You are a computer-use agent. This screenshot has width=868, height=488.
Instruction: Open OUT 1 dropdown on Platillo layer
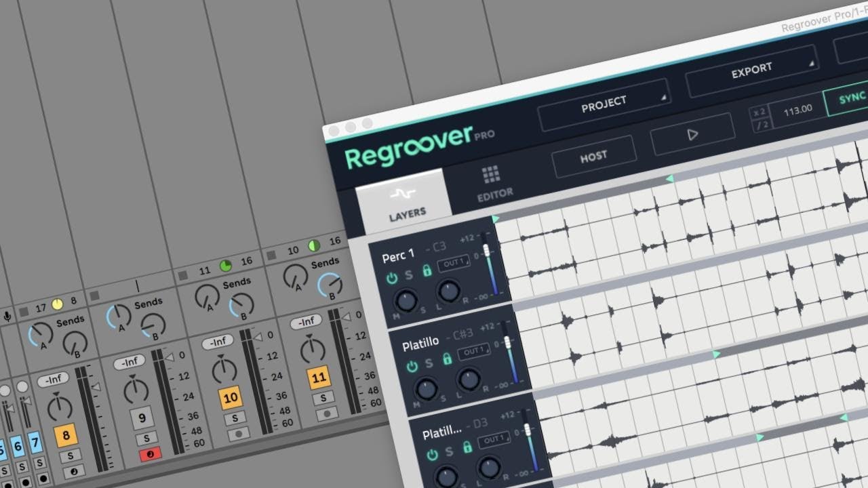pyautogui.click(x=473, y=351)
